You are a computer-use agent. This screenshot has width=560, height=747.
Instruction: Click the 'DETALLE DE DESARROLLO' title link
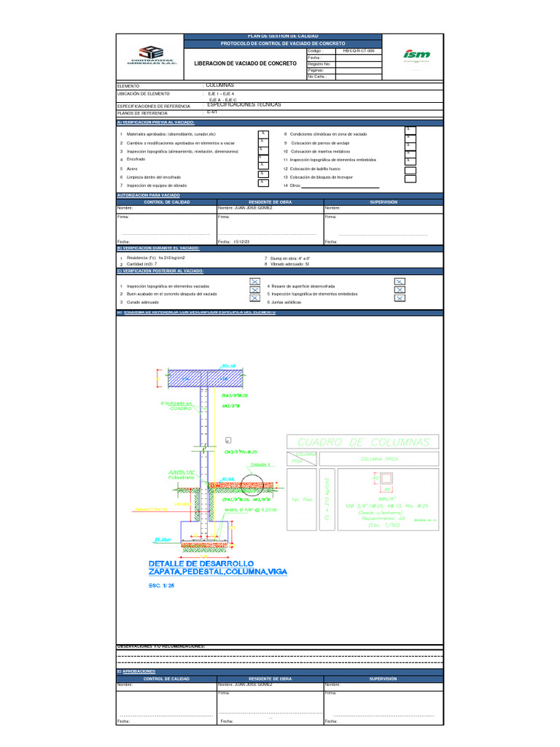click(201, 564)
